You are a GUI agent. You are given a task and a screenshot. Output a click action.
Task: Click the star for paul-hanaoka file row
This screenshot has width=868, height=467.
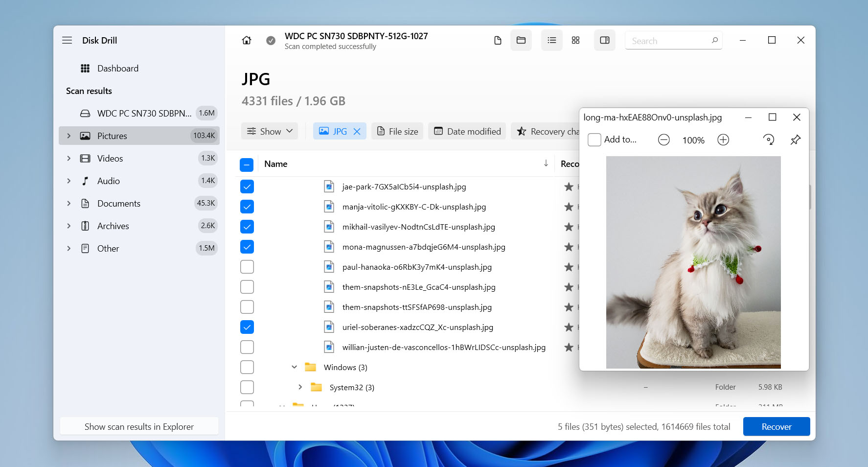pos(569,267)
